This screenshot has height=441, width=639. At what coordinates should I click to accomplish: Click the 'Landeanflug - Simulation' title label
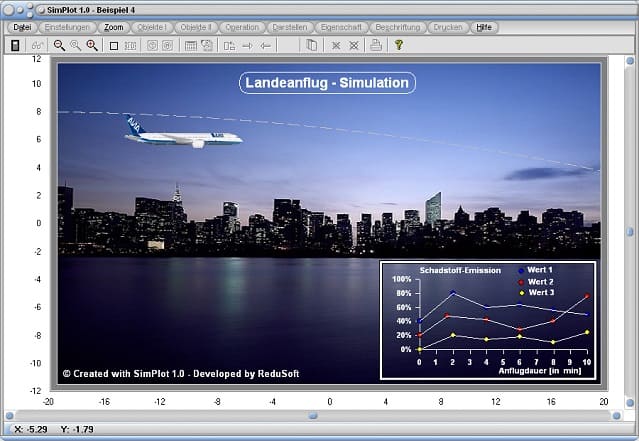pos(327,83)
